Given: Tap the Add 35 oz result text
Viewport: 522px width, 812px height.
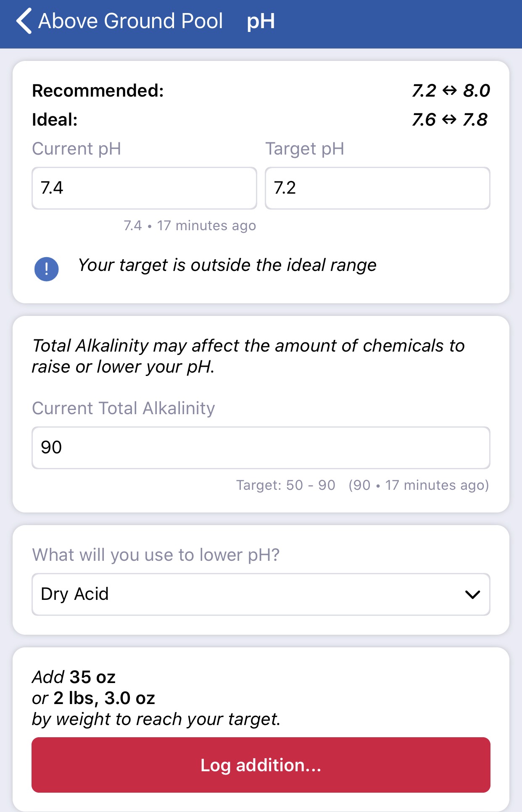Looking at the screenshot, I should 74,677.
